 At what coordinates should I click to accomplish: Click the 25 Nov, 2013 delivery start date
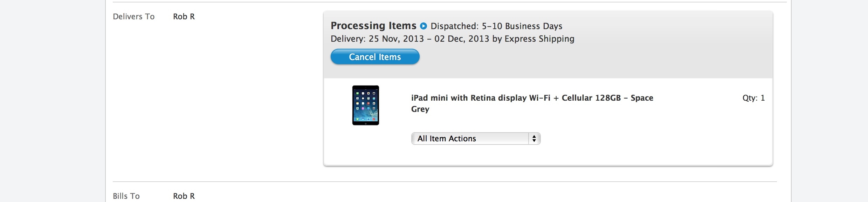tap(396, 39)
